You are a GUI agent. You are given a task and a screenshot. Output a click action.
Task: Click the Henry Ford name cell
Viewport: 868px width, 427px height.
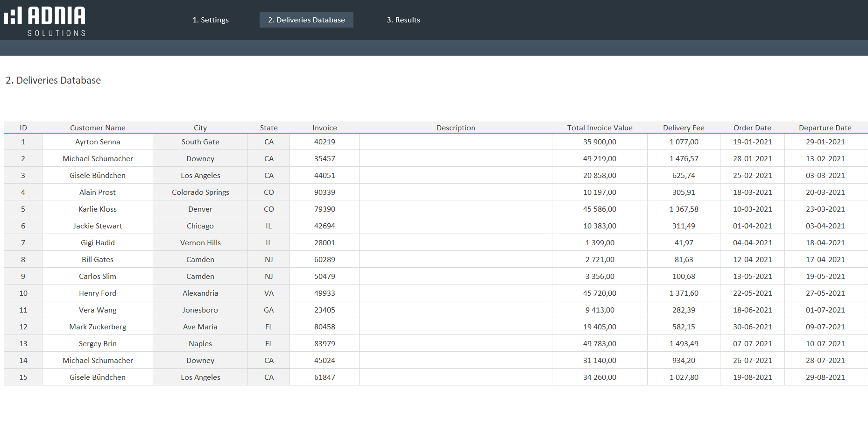[x=98, y=293]
